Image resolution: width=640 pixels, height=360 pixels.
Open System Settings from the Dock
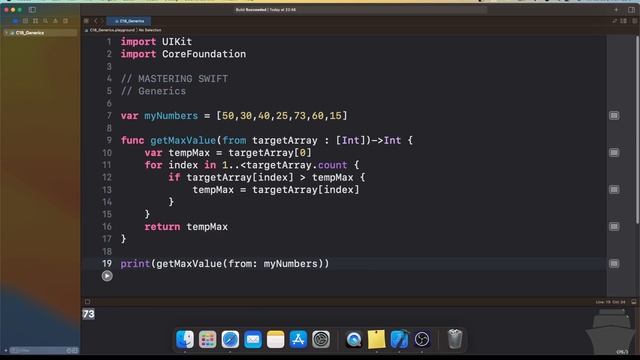[321, 339]
